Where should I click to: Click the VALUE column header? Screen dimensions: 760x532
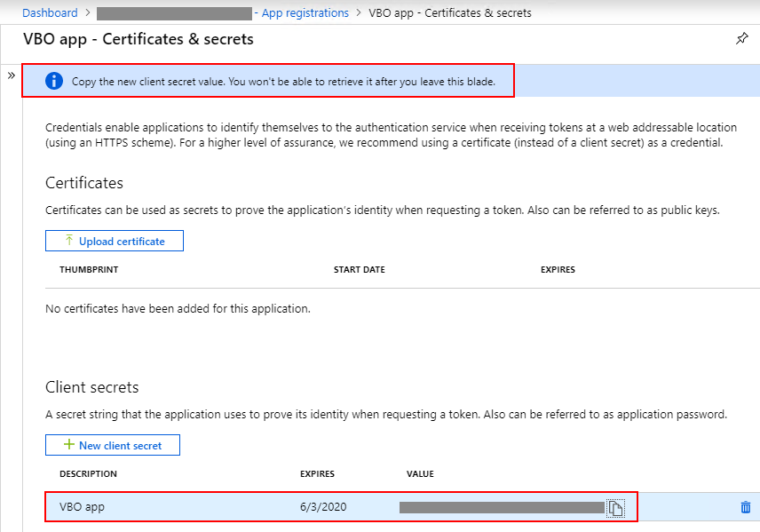[x=420, y=473]
